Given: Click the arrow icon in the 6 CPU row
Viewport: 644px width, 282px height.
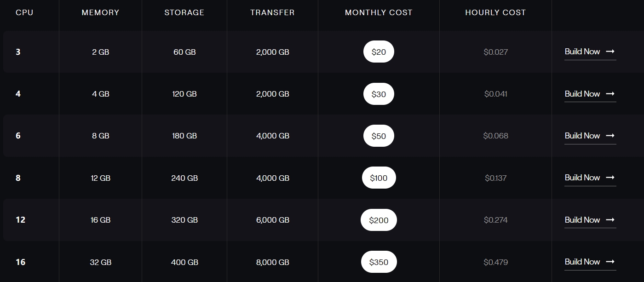Looking at the screenshot, I should click(x=610, y=136).
